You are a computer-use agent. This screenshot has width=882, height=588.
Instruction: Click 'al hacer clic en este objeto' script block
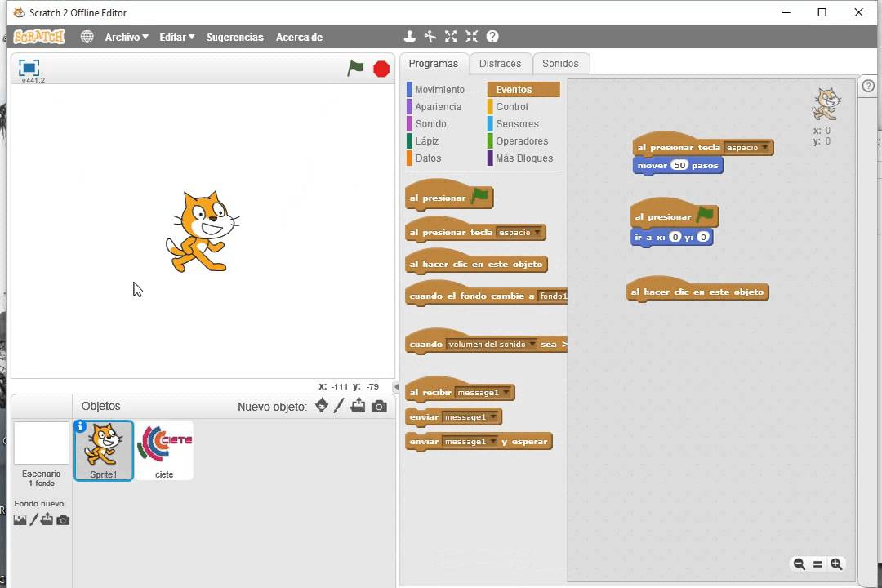(697, 292)
